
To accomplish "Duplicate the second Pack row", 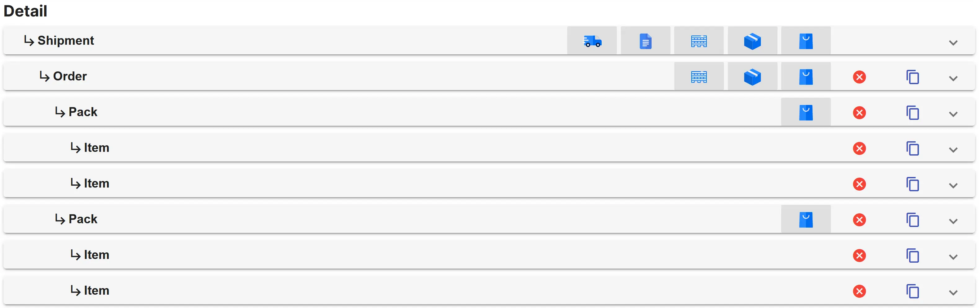I will 913,220.
